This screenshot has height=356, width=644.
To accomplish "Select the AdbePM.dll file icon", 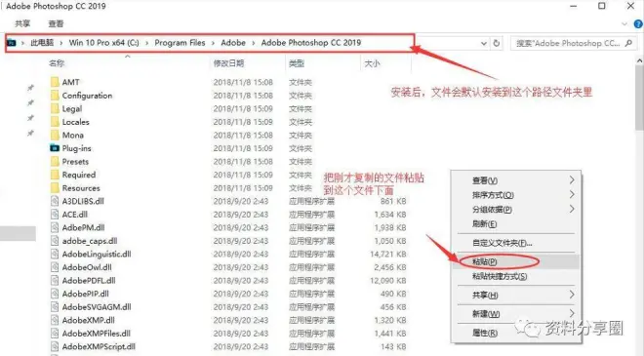I will (55, 227).
